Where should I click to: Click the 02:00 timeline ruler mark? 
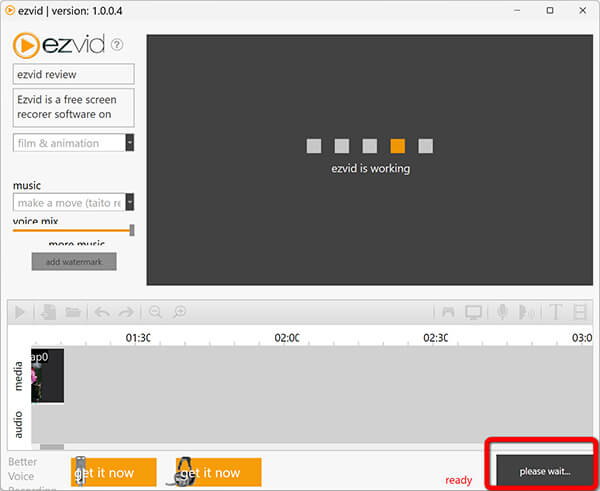287,338
